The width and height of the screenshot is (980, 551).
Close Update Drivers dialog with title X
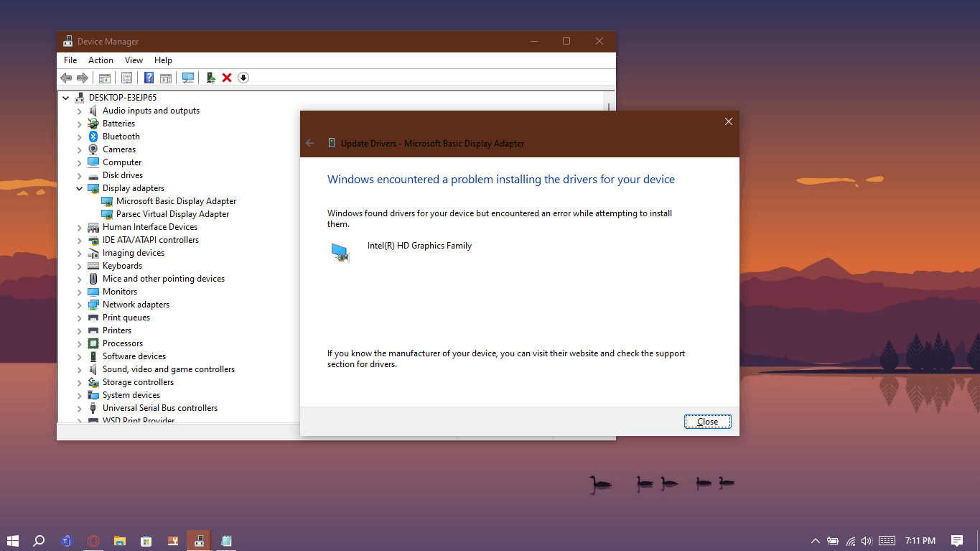tap(729, 121)
